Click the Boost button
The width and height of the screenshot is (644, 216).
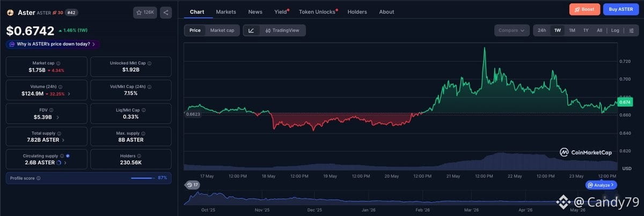[584, 9]
